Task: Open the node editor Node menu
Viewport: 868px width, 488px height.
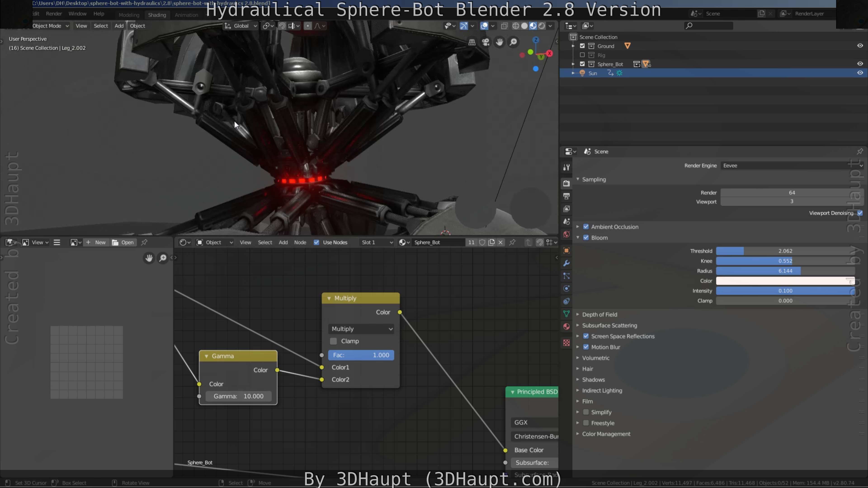Action: click(300, 242)
